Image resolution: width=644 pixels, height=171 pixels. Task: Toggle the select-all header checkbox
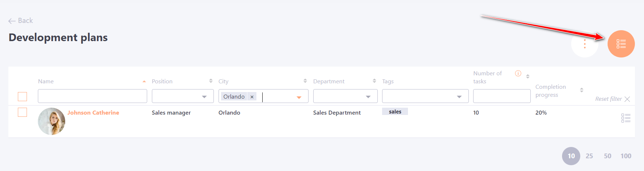click(x=23, y=96)
